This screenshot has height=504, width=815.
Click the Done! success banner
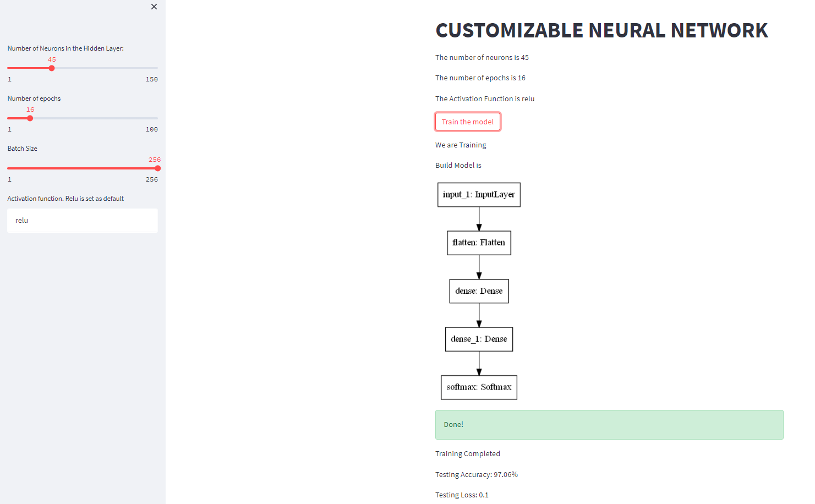[x=609, y=424]
